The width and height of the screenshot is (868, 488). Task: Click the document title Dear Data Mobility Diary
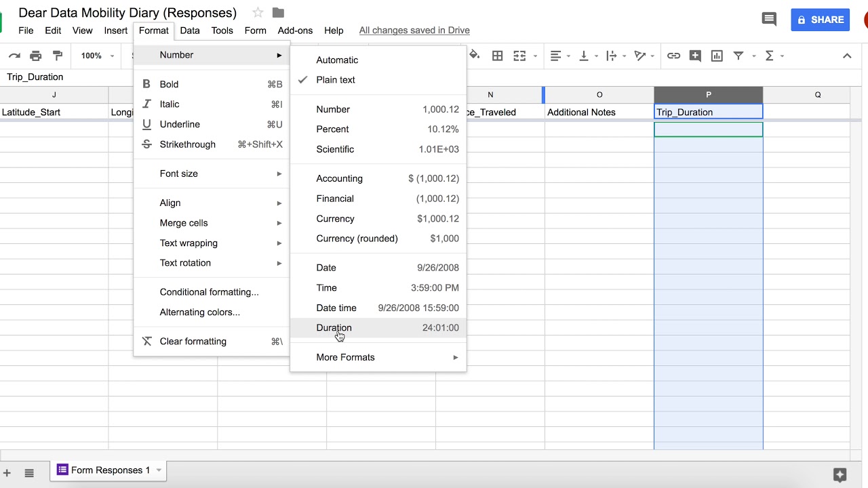point(127,13)
